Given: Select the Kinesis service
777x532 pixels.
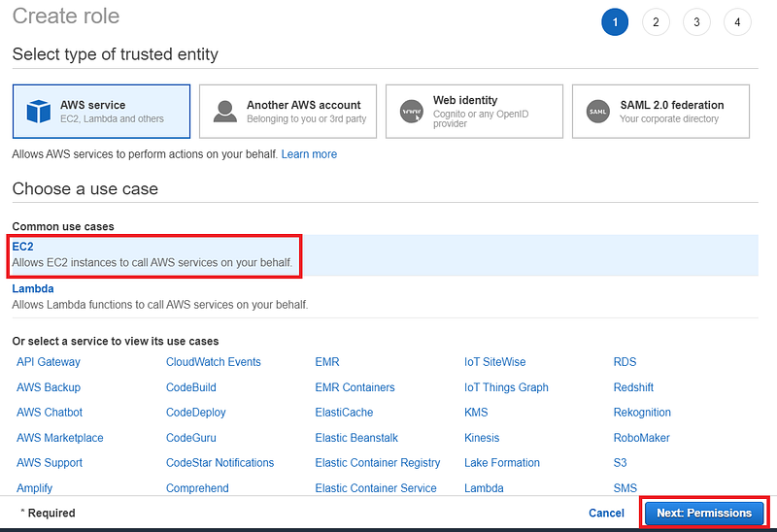Looking at the screenshot, I should [x=482, y=438].
